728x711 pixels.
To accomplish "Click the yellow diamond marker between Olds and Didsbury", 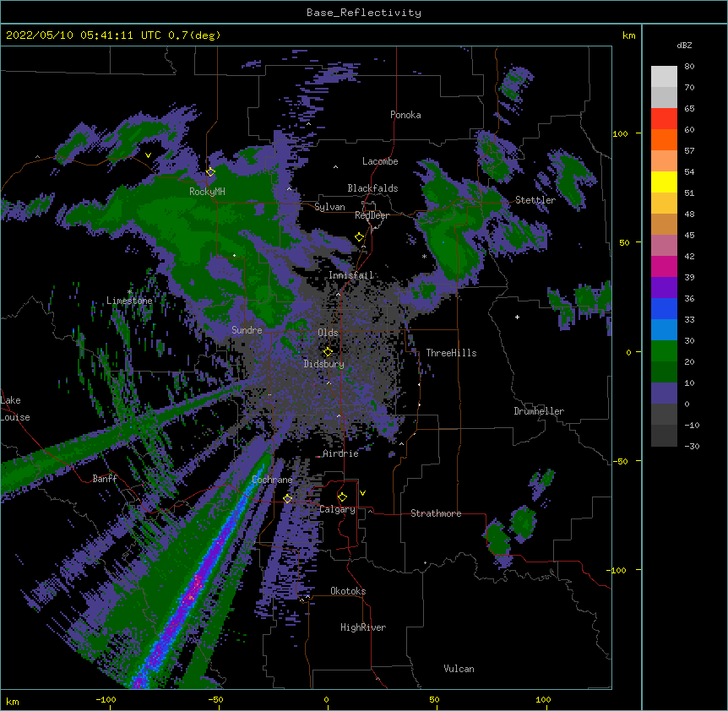I will [x=328, y=352].
